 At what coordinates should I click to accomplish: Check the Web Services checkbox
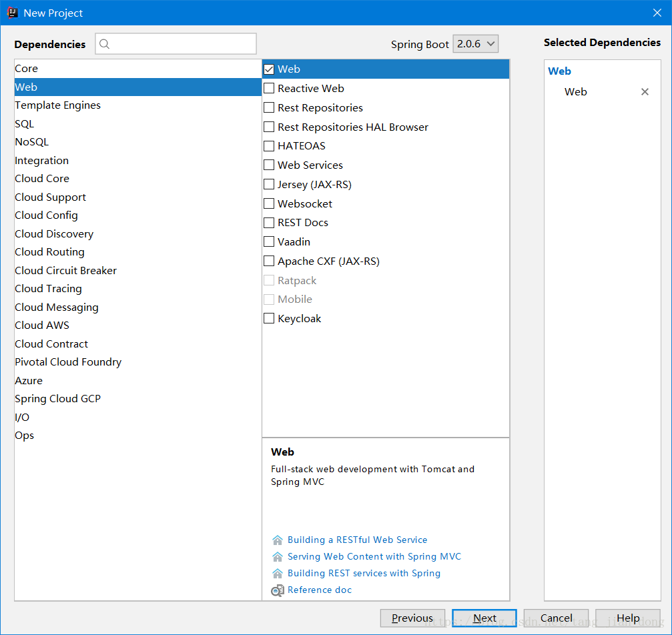tap(269, 165)
